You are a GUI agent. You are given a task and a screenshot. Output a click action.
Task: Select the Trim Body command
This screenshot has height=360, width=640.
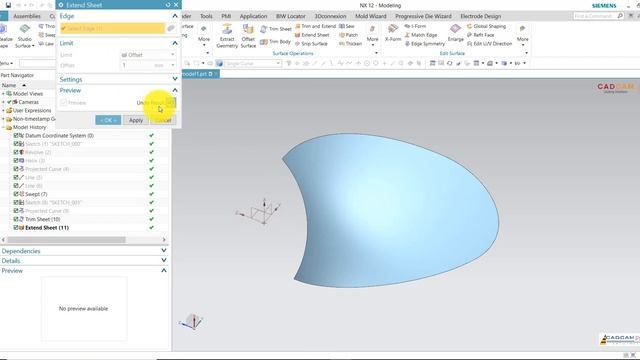(x=276, y=42)
